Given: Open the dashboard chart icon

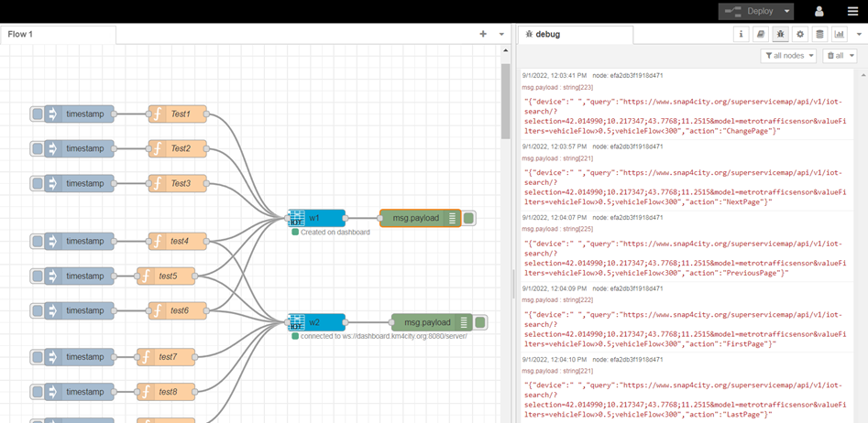Looking at the screenshot, I should [840, 34].
